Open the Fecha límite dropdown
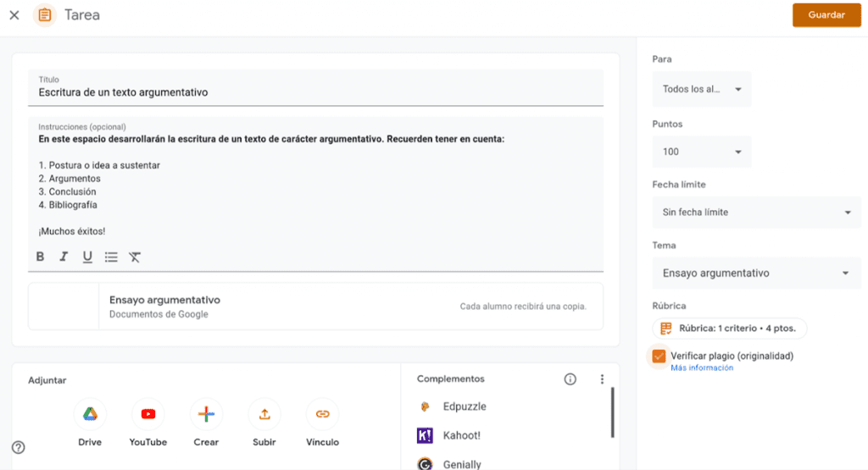868x470 pixels. (755, 213)
